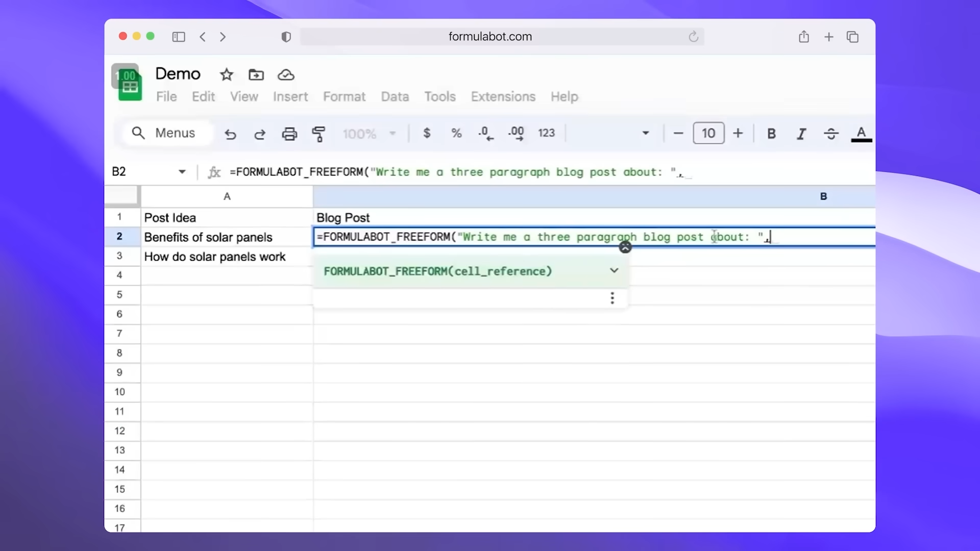Viewport: 980px width, 551px height.
Task: Expand the FORMULABOT_FREEFORM help popup
Action: [614, 270]
